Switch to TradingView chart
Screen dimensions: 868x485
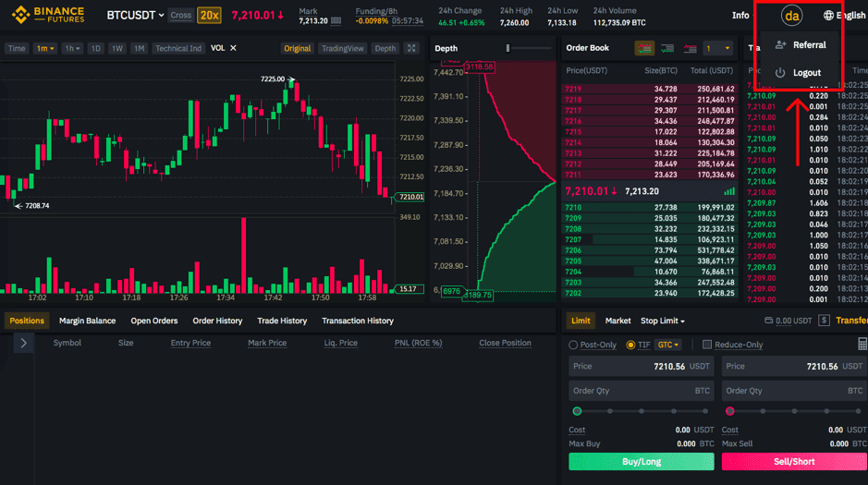tap(343, 48)
